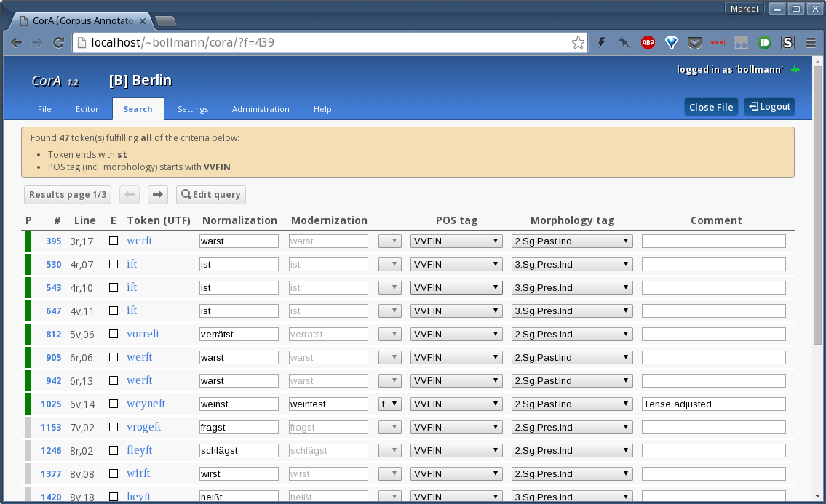Open the AdBlock Plus extension icon
The width and height of the screenshot is (826, 504).
(648, 43)
